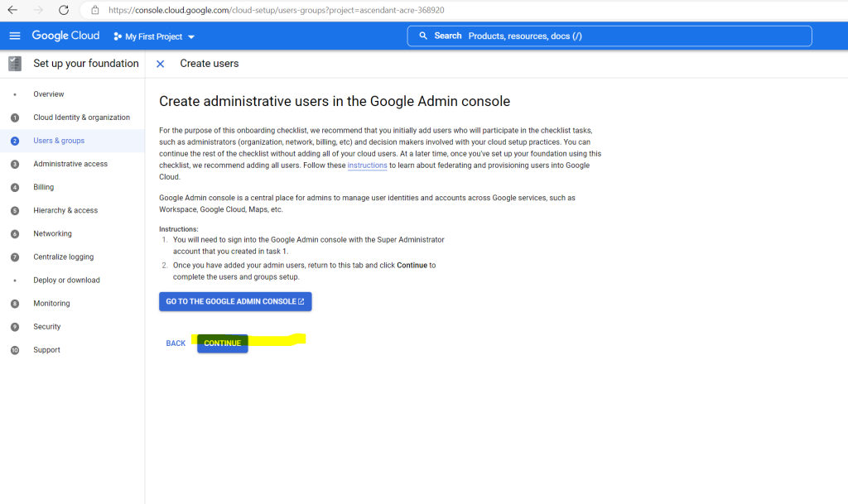Click the checklist icon beside Set up your foundation
The height and width of the screenshot is (504, 848).
point(15,63)
